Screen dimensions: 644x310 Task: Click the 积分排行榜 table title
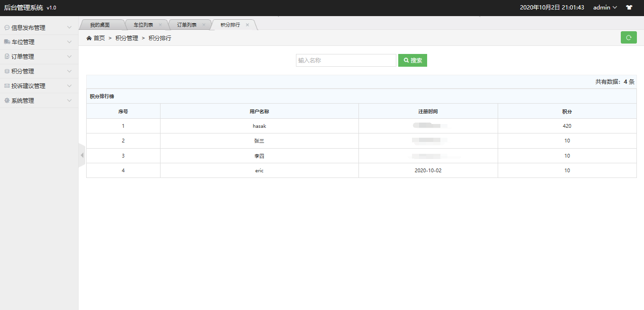(102, 97)
